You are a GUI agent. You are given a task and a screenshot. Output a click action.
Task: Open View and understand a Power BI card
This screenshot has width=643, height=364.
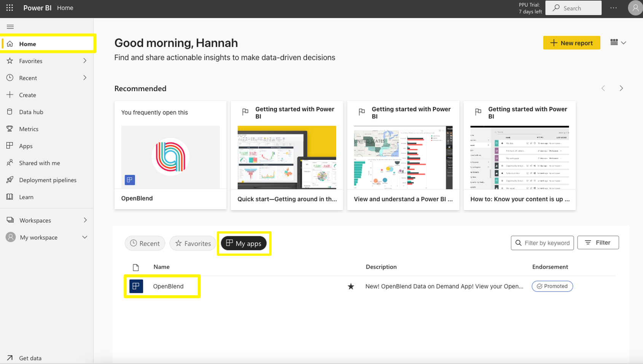click(403, 155)
